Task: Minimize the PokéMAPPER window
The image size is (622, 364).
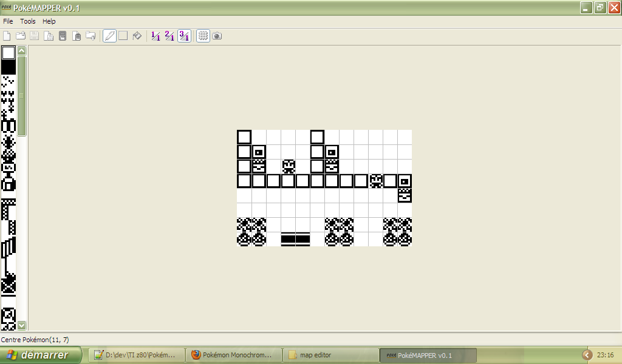Action: 586,7
